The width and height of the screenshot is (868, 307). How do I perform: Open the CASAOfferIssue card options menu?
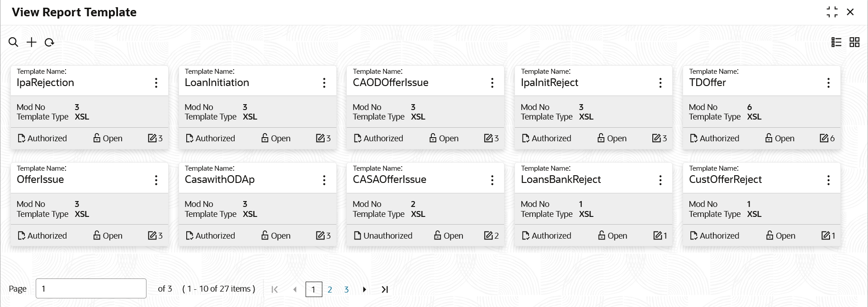(x=492, y=180)
